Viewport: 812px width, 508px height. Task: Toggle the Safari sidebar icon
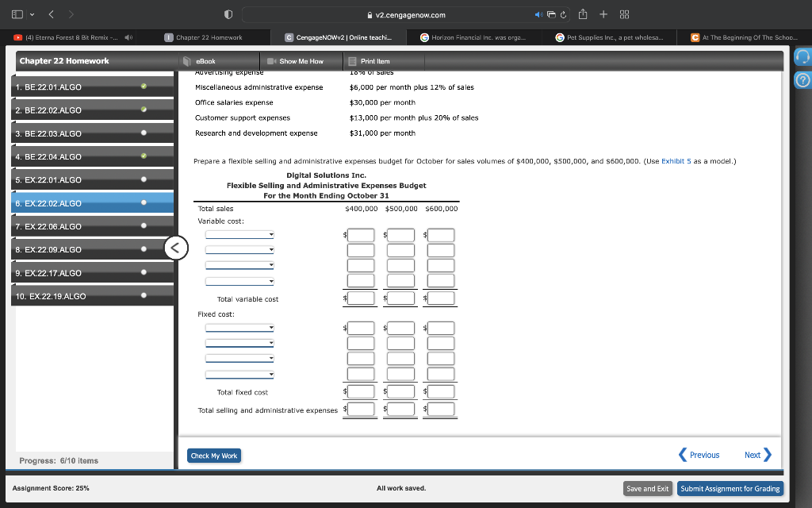pos(17,14)
